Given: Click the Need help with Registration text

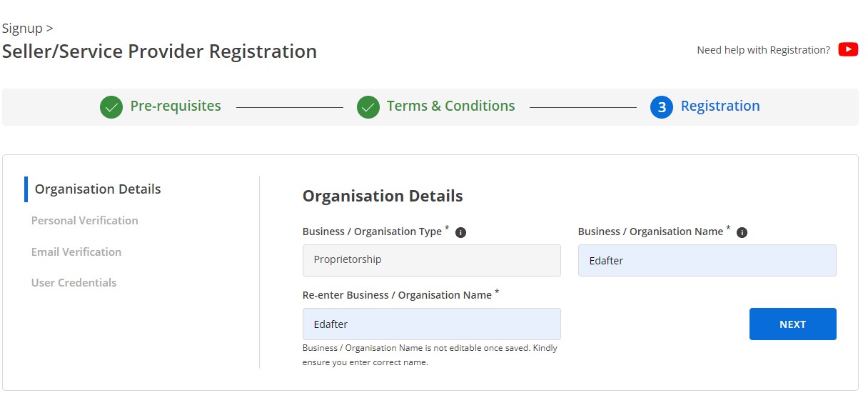Looking at the screenshot, I should point(763,50).
